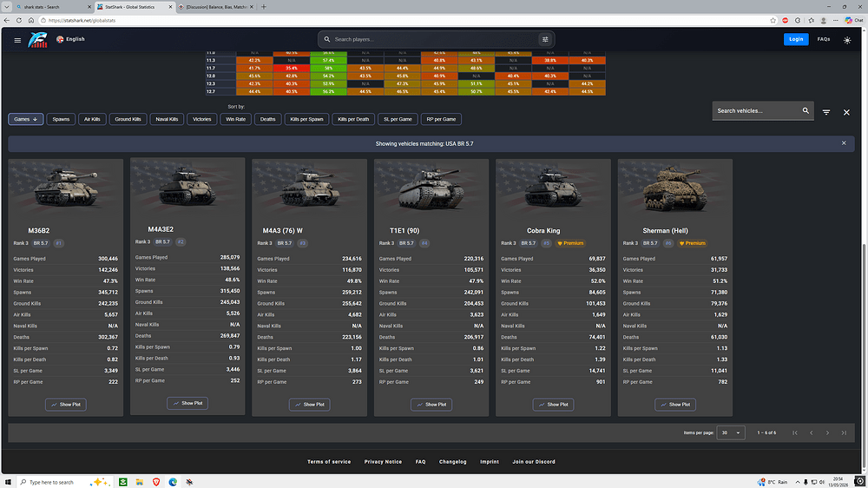Click the StatShark shark logo

click(37, 39)
